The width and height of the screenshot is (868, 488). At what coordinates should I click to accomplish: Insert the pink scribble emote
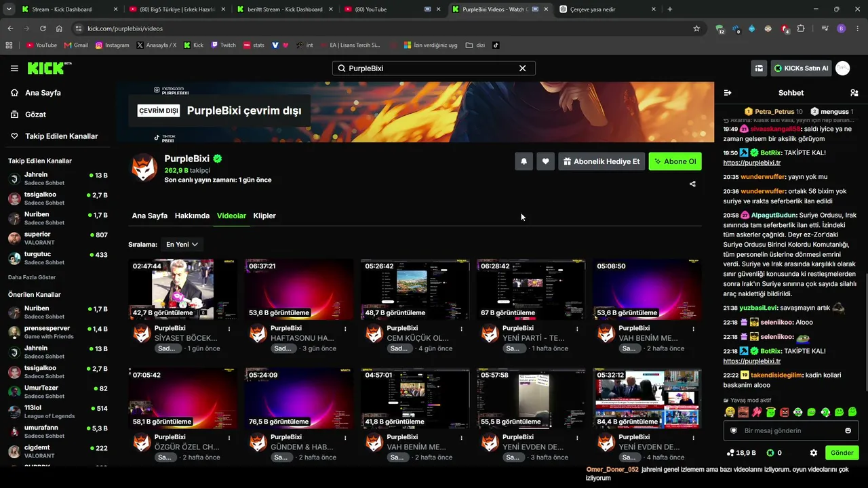click(x=757, y=412)
